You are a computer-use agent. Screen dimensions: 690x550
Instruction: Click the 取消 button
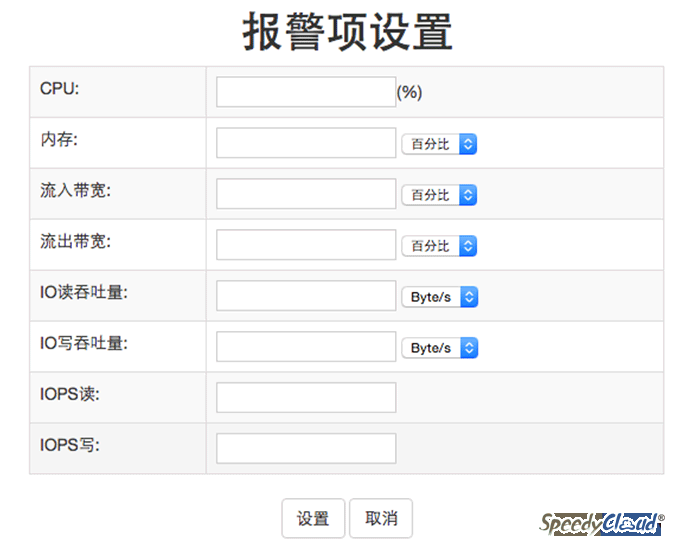(x=381, y=518)
